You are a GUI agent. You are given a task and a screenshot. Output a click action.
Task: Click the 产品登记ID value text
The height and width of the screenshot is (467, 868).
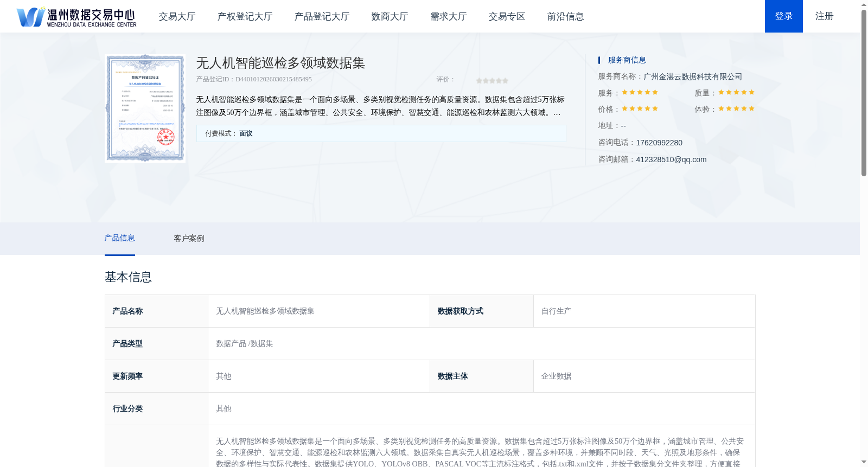(273, 79)
